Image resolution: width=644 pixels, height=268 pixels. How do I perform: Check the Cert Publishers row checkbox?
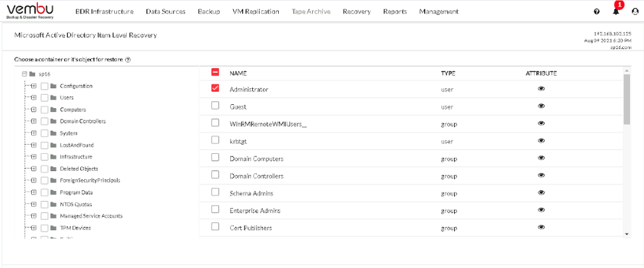coord(215,226)
